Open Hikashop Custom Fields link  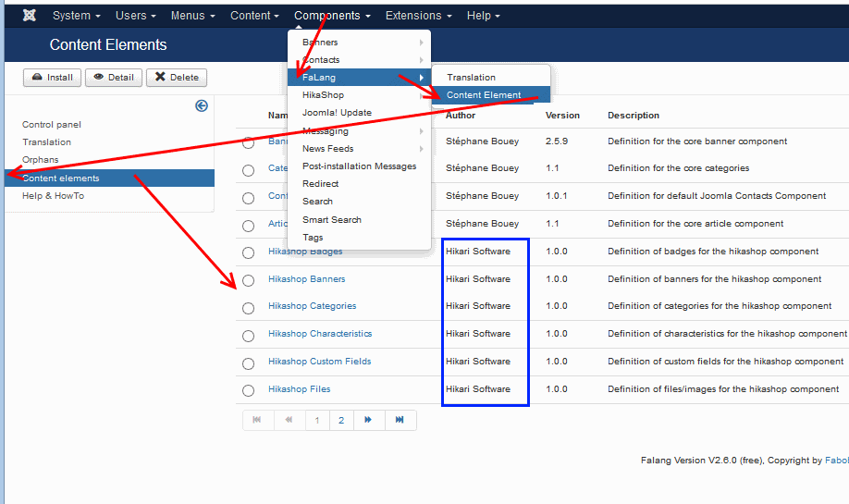click(319, 361)
